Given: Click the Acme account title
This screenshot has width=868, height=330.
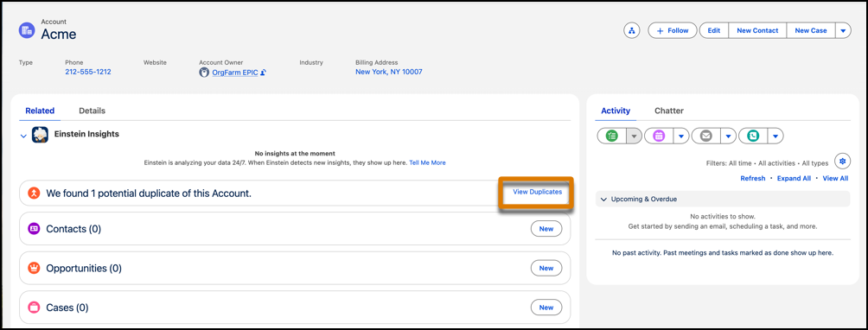Looking at the screenshot, I should click(59, 35).
